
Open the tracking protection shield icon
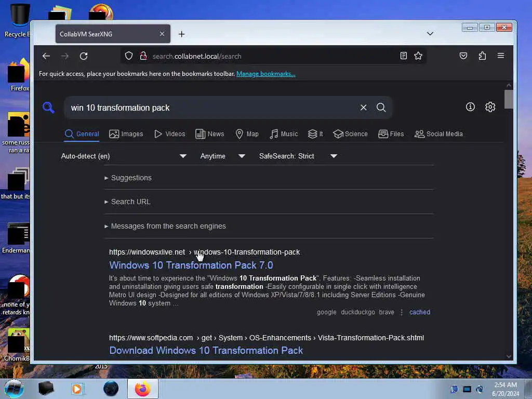(x=129, y=56)
